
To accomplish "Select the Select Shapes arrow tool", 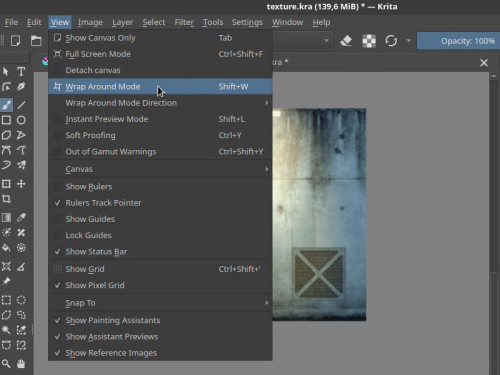I will click(6, 71).
